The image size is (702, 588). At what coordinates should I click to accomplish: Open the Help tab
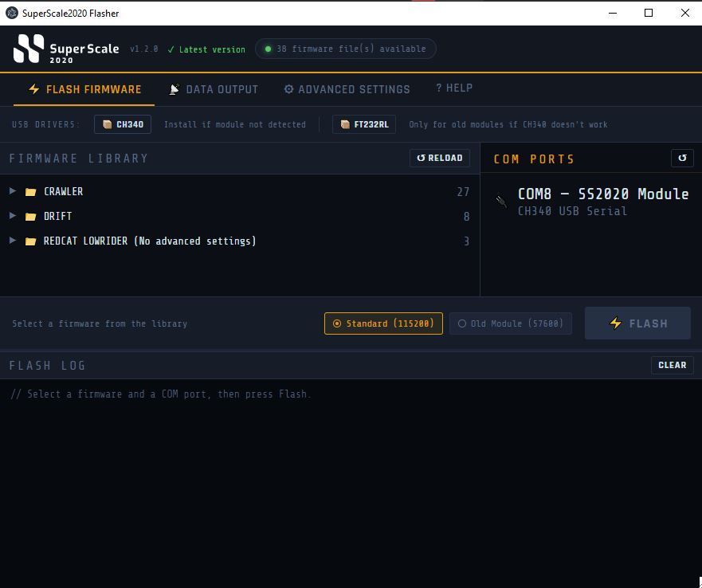454,88
